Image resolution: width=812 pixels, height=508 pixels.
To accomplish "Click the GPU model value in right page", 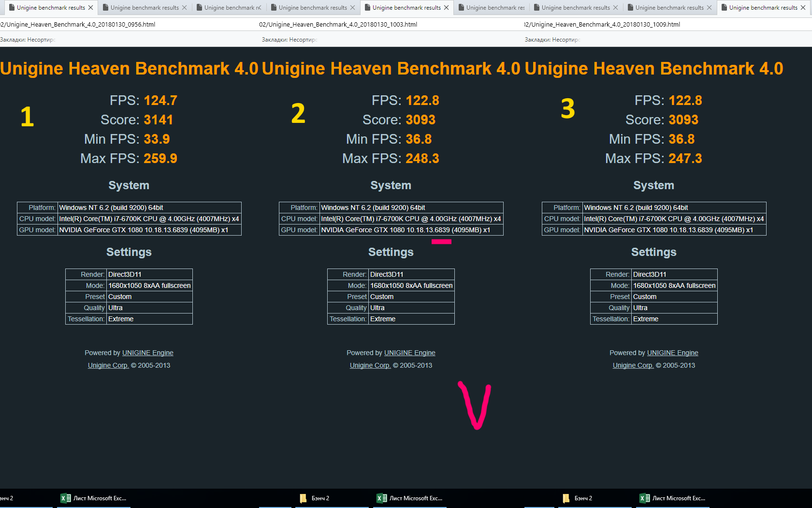I will [x=674, y=230].
